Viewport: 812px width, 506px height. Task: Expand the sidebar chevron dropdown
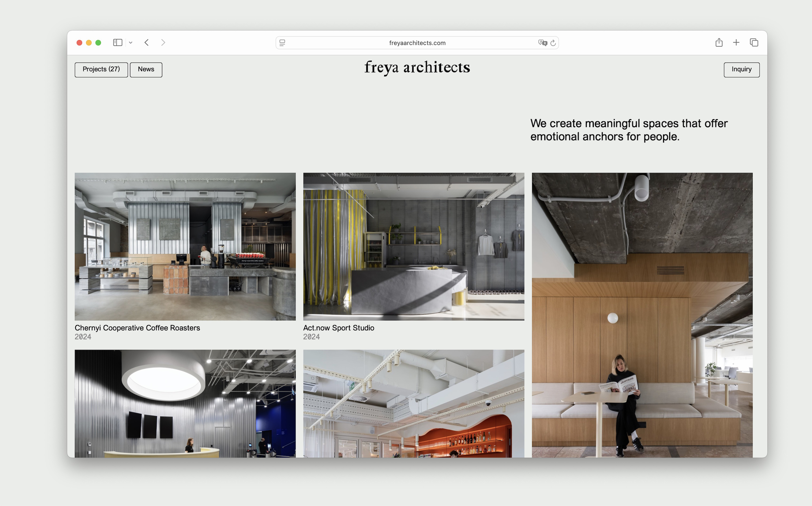(x=131, y=43)
